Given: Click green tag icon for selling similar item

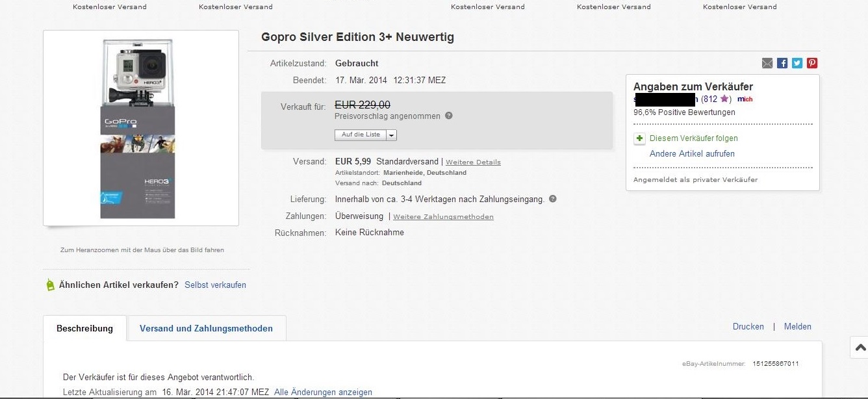Looking at the screenshot, I should click(x=50, y=285).
